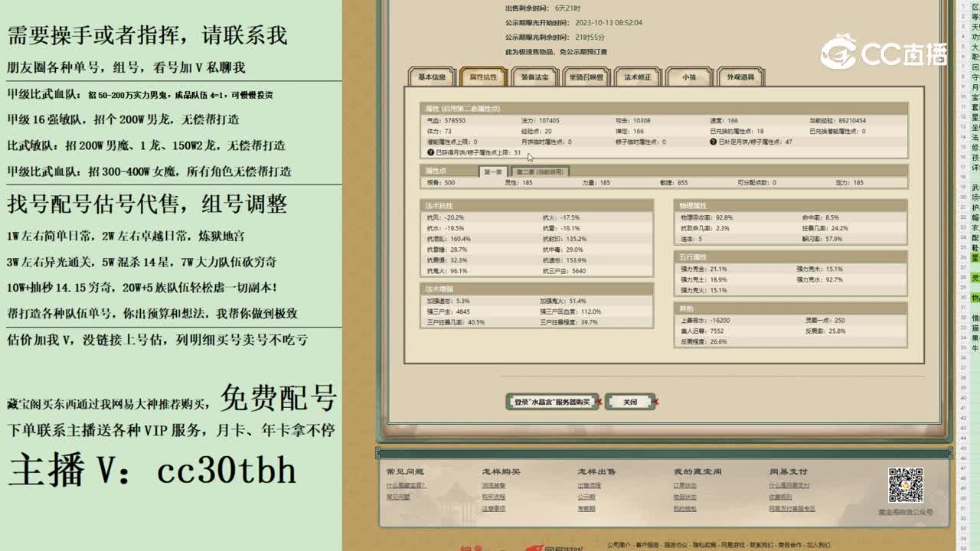Viewport: 980px width, 551px height.
Task: Click the help icon beside 已补足月饼/粽子属性点
Action: click(x=714, y=142)
